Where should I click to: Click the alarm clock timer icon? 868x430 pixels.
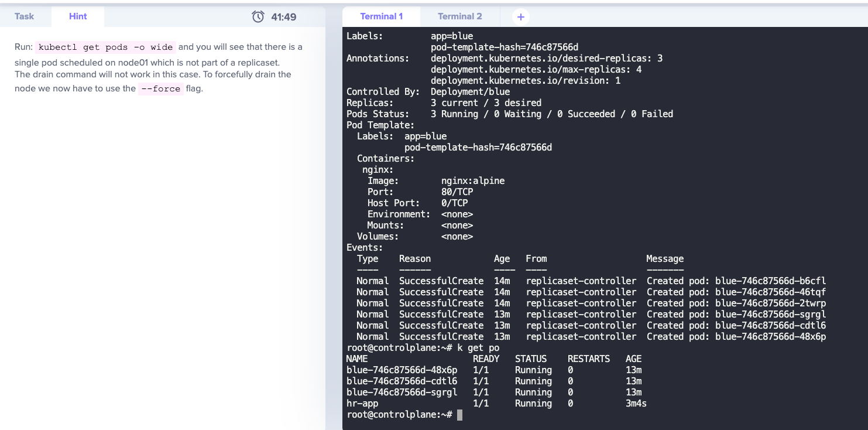258,17
